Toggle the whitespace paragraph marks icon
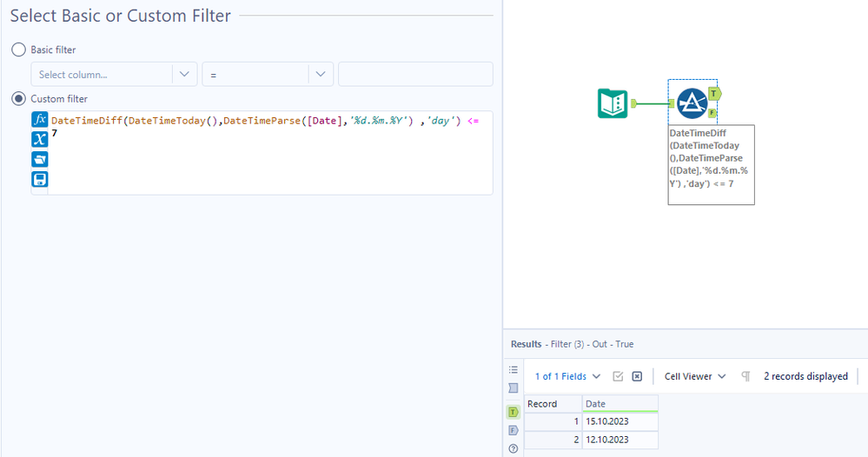 pos(745,376)
